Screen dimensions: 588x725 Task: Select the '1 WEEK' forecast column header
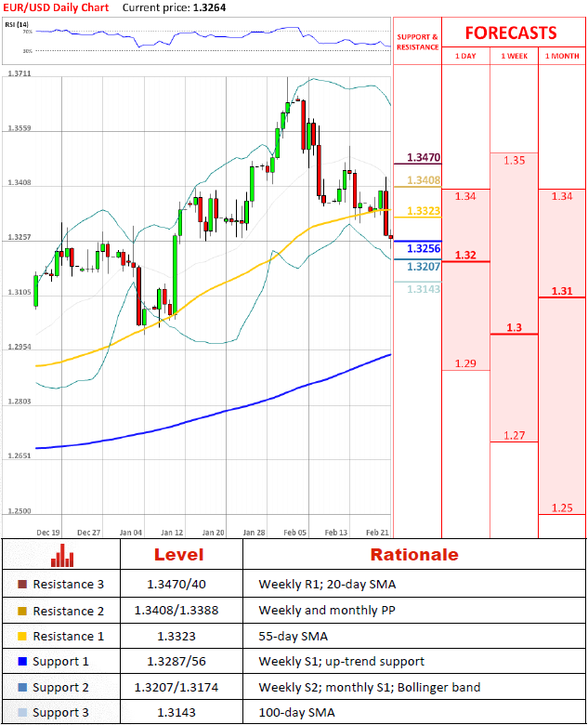pos(514,56)
